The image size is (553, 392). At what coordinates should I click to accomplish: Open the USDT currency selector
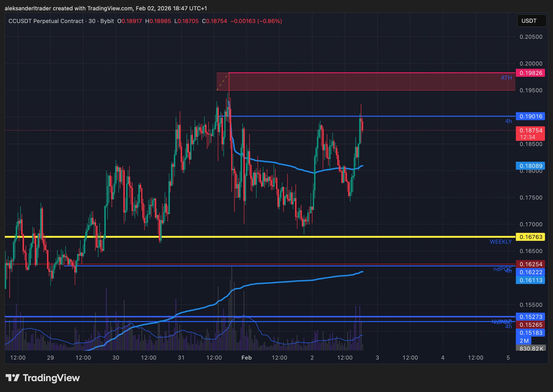click(x=531, y=21)
